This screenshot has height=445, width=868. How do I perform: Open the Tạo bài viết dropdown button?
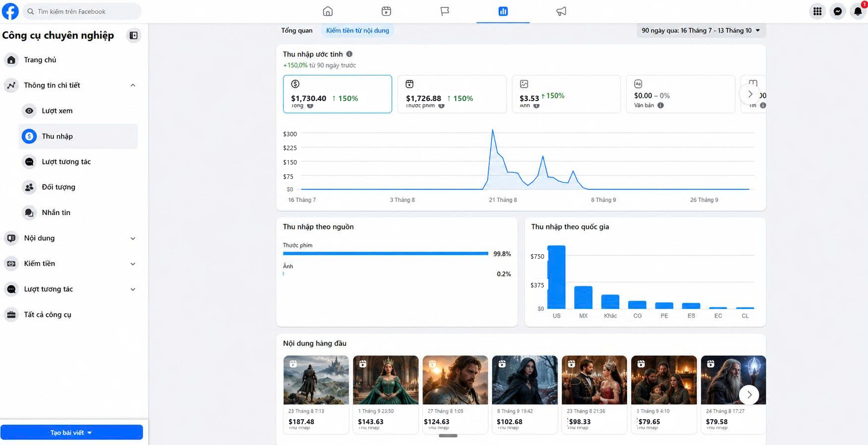[x=71, y=433]
